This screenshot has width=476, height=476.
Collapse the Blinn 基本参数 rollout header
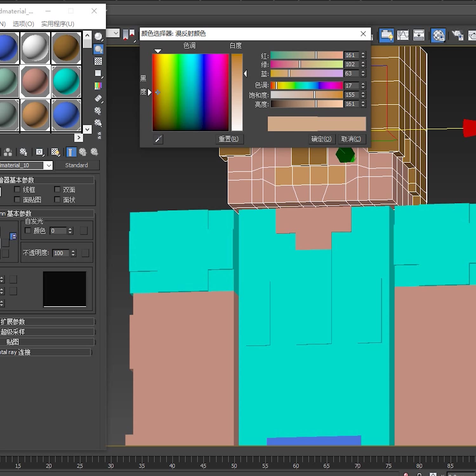[x=47, y=213]
